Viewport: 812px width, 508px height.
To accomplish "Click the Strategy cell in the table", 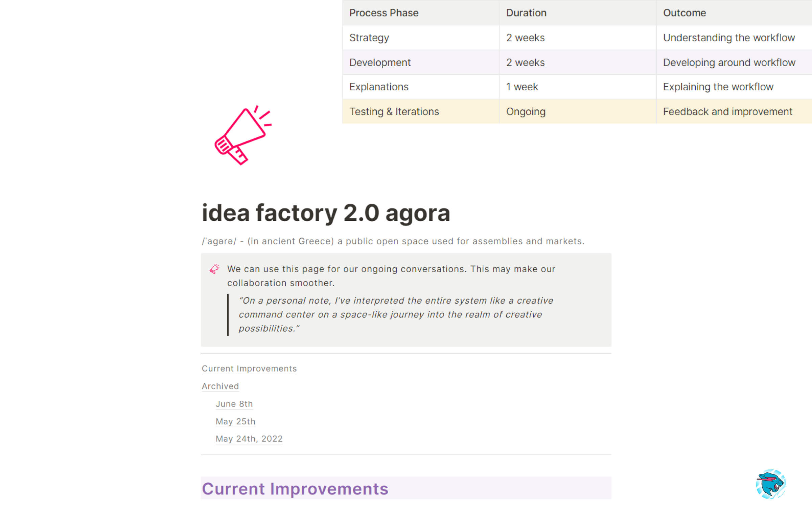I will tap(369, 38).
